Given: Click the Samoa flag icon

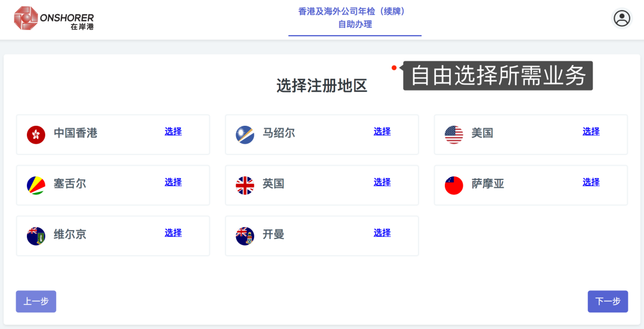Looking at the screenshot, I should tap(454, 185).
